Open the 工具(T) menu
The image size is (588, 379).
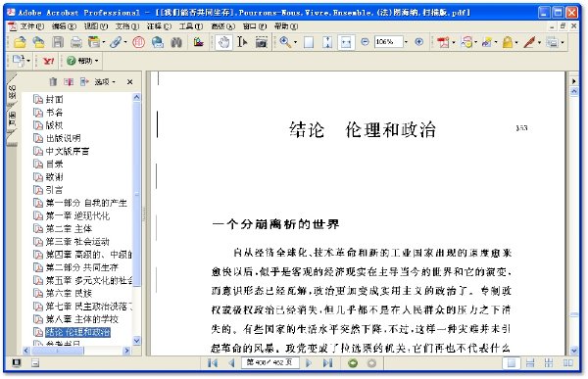[191, 26]
